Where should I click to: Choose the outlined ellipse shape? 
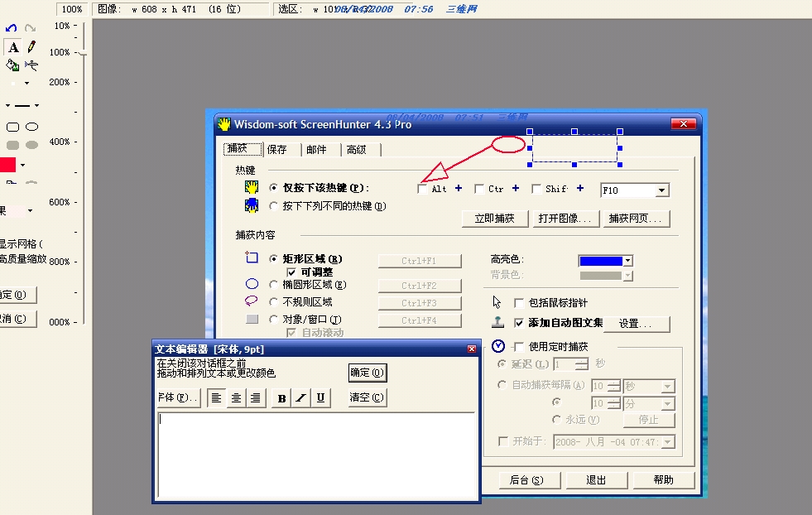(x=32, y=127)
